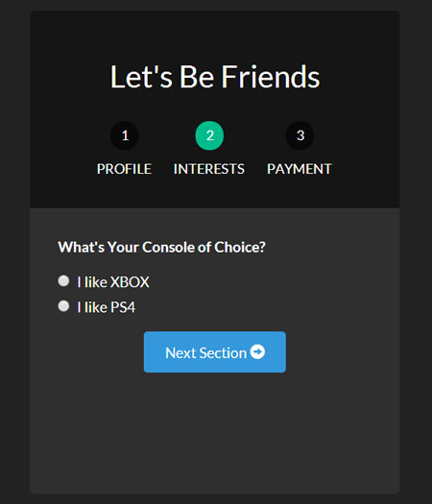The image size is (432, 504).
Task: Select the I like XBOX radio button
Action: pos(63,280)
